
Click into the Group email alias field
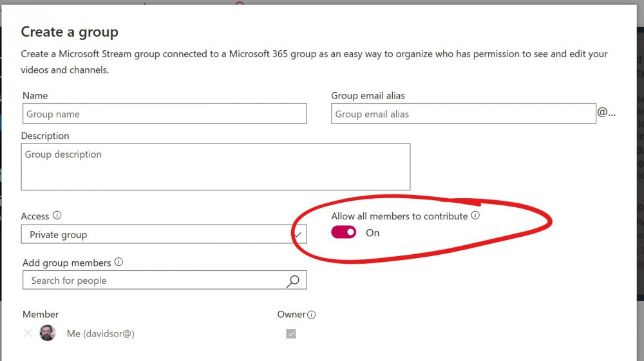coord(464,114)
